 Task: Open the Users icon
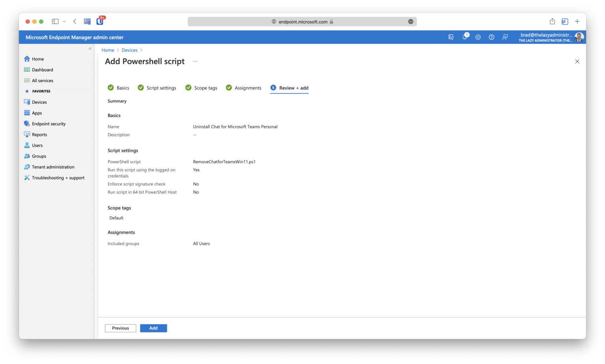click(27, 145)
